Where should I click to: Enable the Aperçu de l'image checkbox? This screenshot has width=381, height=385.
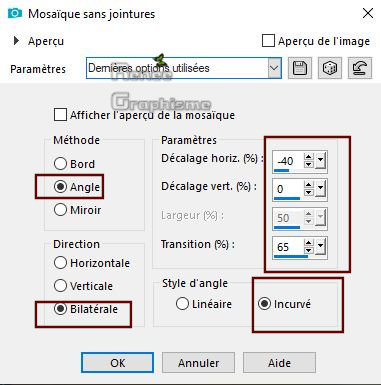268,41
